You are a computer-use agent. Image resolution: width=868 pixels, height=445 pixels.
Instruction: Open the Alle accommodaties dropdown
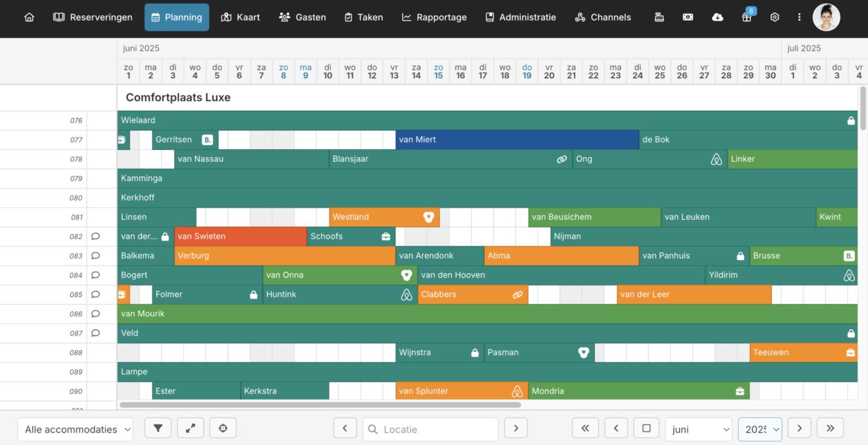point(76,429)
